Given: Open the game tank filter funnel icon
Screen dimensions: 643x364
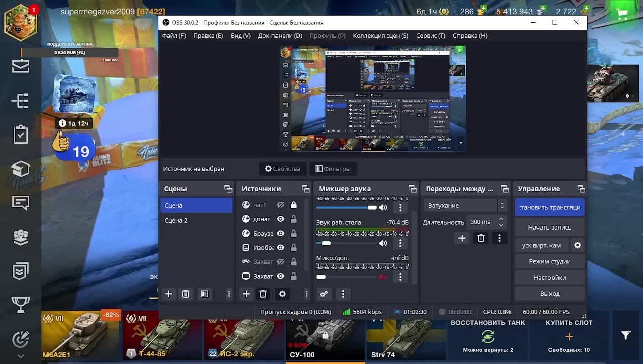Looking at the screenshot, I should tap(626, 335).
